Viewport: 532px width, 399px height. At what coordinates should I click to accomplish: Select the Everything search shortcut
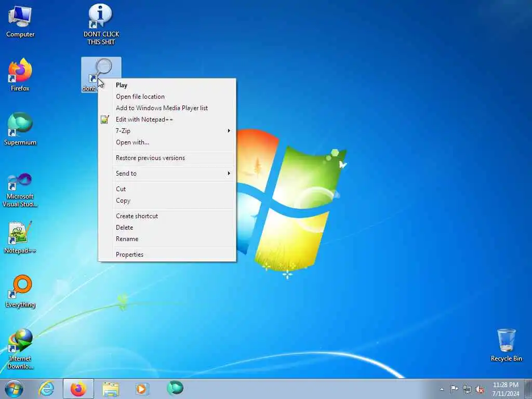[20, 291]
